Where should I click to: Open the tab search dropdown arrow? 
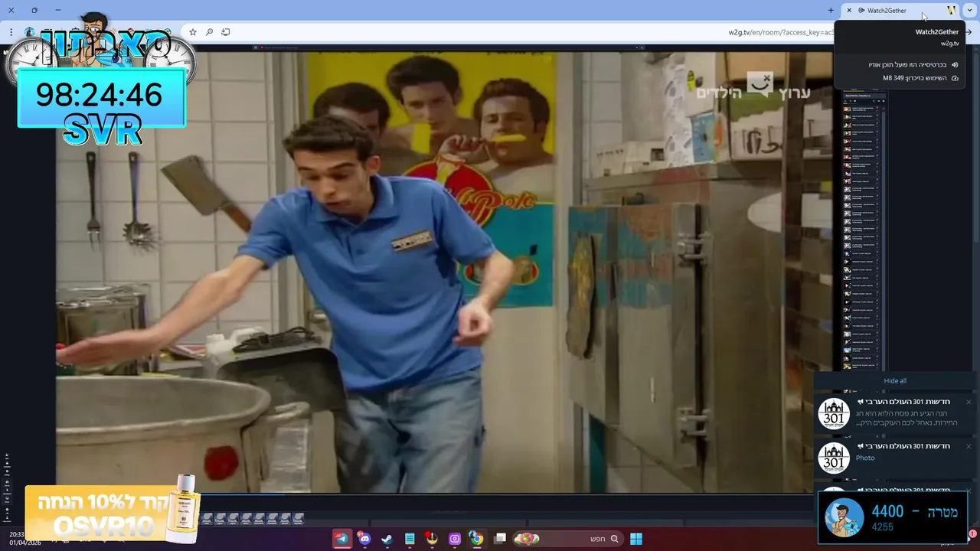point(969,11)
